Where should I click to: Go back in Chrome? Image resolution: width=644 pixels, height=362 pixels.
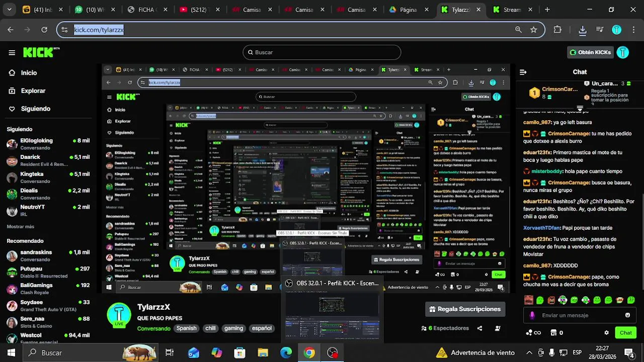click(x=11, y=30)
